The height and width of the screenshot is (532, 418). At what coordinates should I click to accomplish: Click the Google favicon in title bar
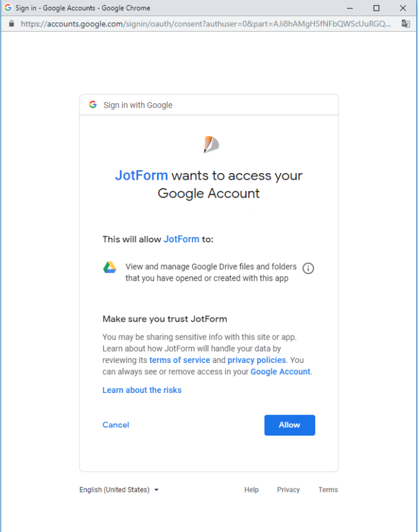[x=8, y=8]
